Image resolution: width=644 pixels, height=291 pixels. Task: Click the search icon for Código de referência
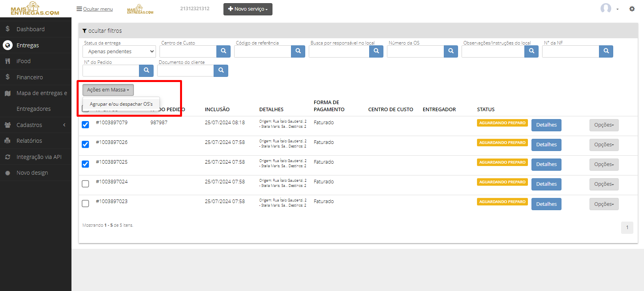pyautogui.click(x=298, y=51)
